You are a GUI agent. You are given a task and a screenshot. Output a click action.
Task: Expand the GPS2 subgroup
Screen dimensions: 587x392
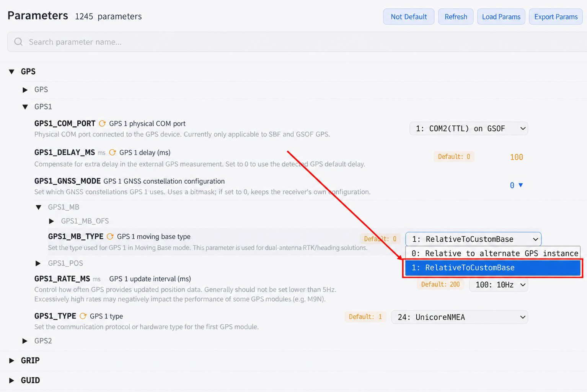[25, 341]
